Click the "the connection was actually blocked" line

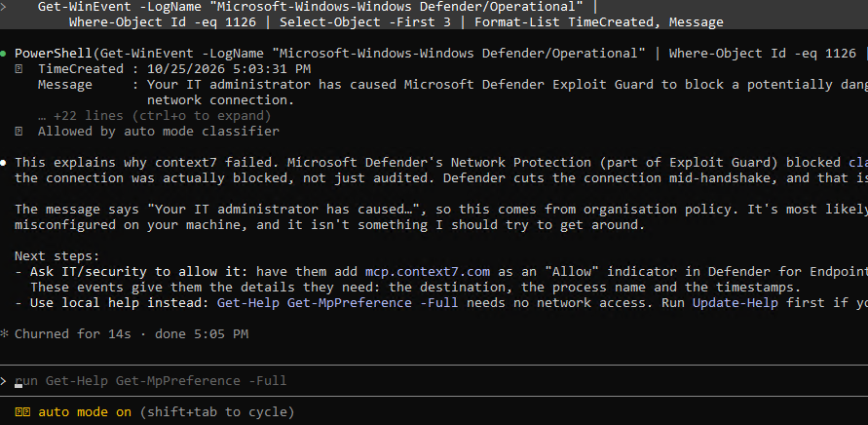[x=441, y=178]
